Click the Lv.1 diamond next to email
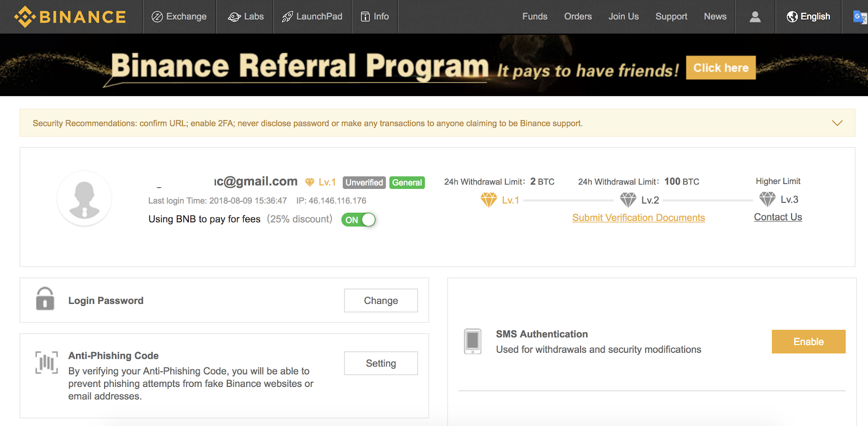The width and height of the screenshot is (868, 426). (x=310, y=182)
